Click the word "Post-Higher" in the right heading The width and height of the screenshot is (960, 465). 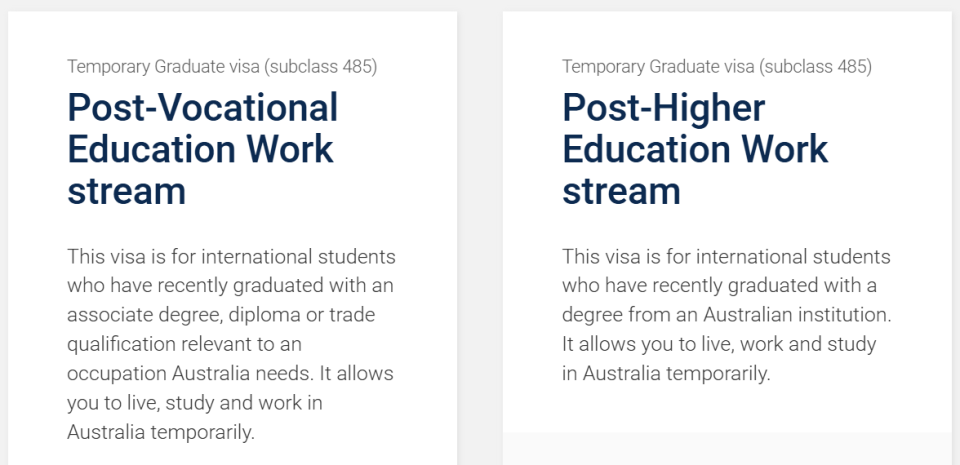point(663,107)
